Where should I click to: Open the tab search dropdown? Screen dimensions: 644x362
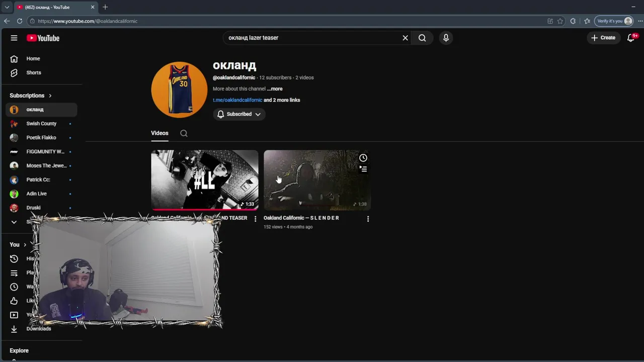[x=7, y=7]
